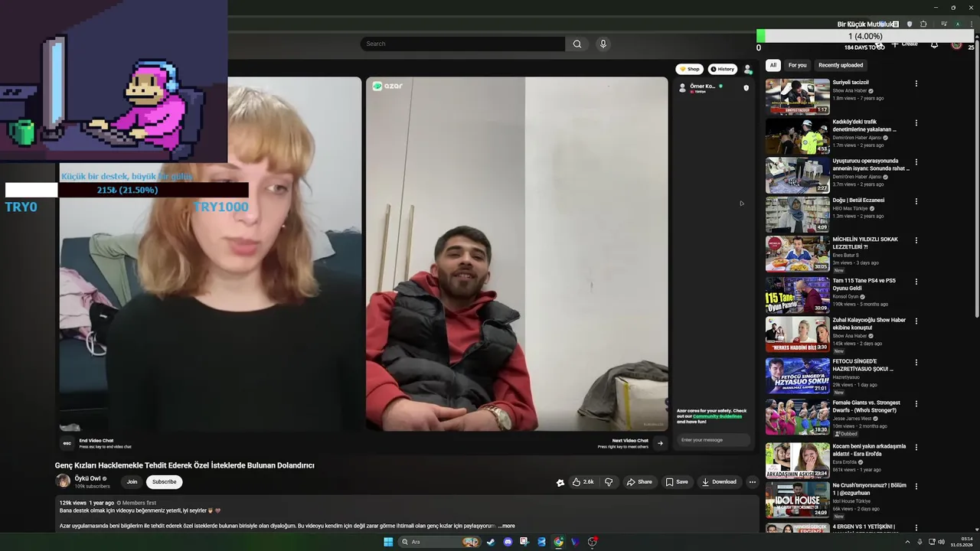Click Azar message input field

click(713, 440)
